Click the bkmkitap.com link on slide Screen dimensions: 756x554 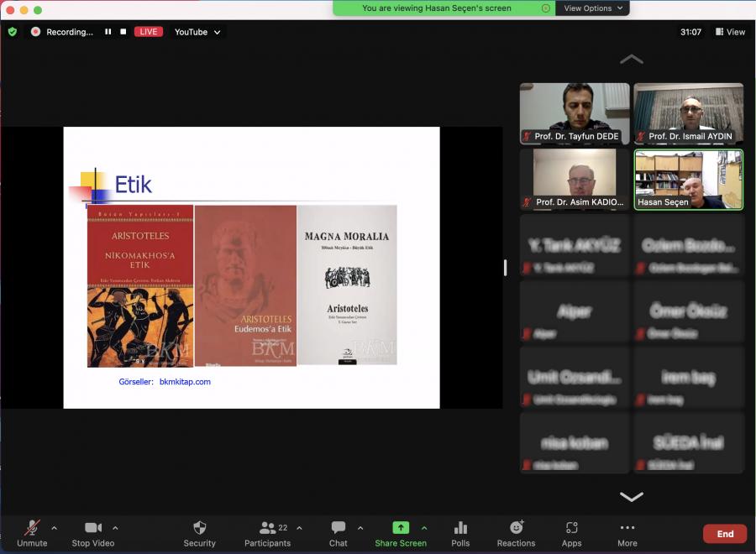185,382
